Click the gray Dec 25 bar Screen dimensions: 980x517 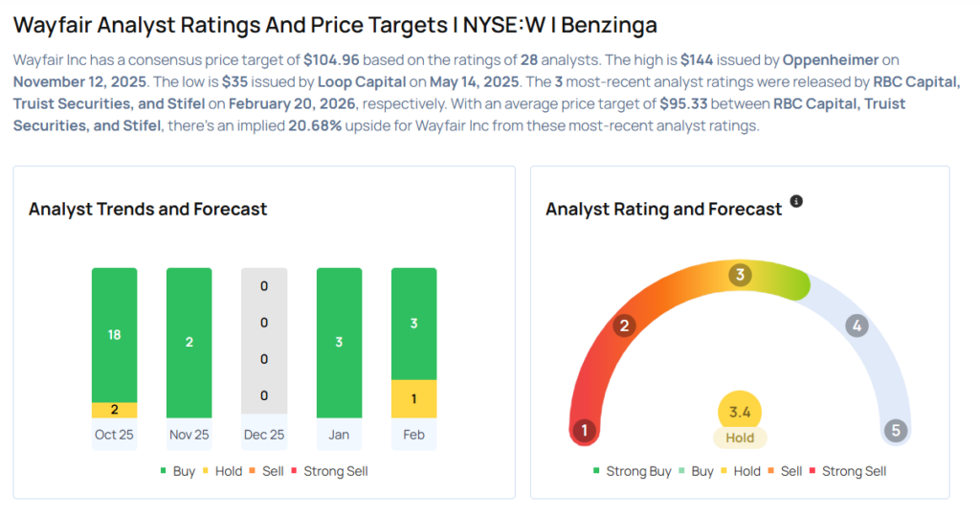tap(264, 343)
